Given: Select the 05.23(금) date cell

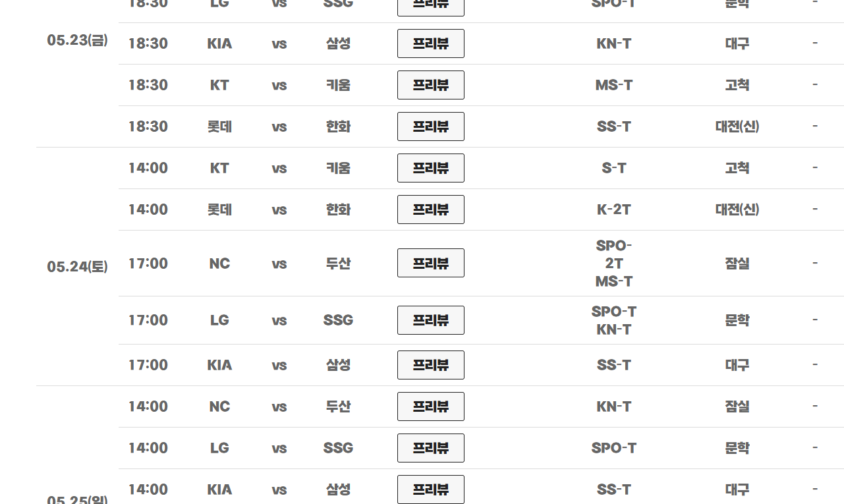Looking at the screenshot, I should [78, 40].
